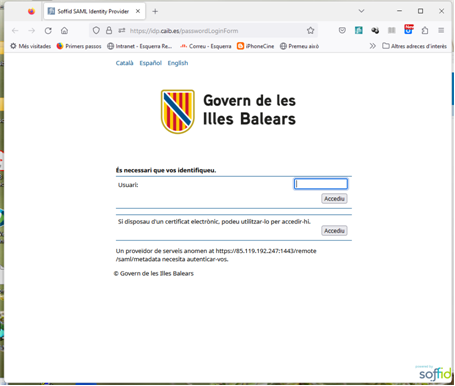The width and height of the screenshot is (455, 386).
Task: Click the address bar URL
Action: tap(184, 31)
